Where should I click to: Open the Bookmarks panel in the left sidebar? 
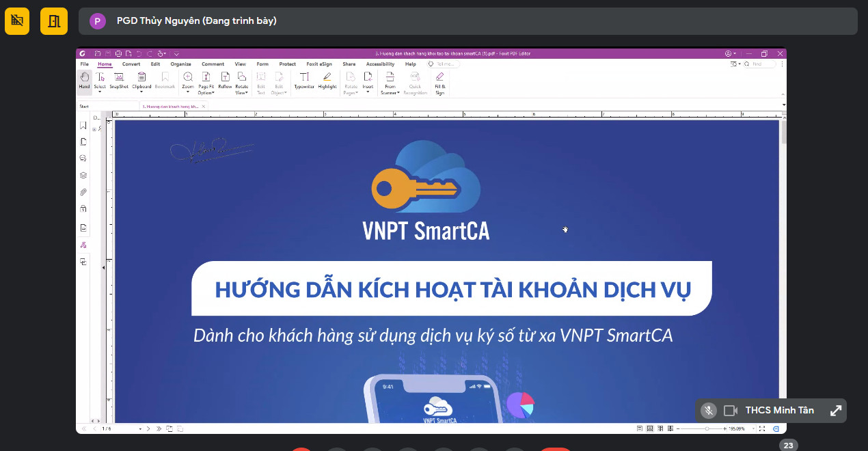pos(83,126)
